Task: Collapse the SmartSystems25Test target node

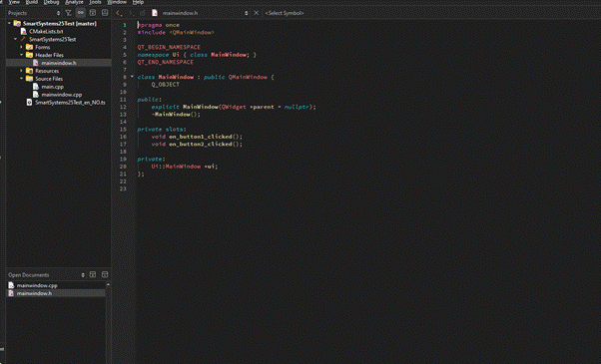Action: (15, 39)
